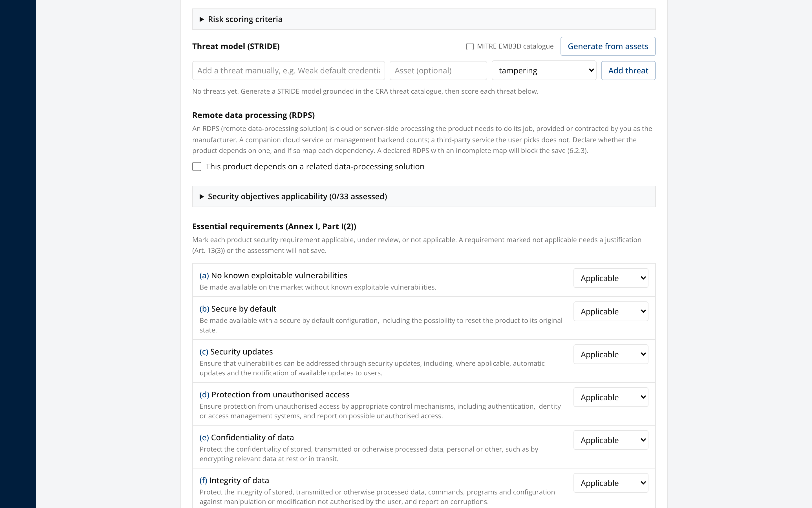Screen dimensions: 812x508
Task: Click the Generate from assets button
Action: [x=608, y=46]
